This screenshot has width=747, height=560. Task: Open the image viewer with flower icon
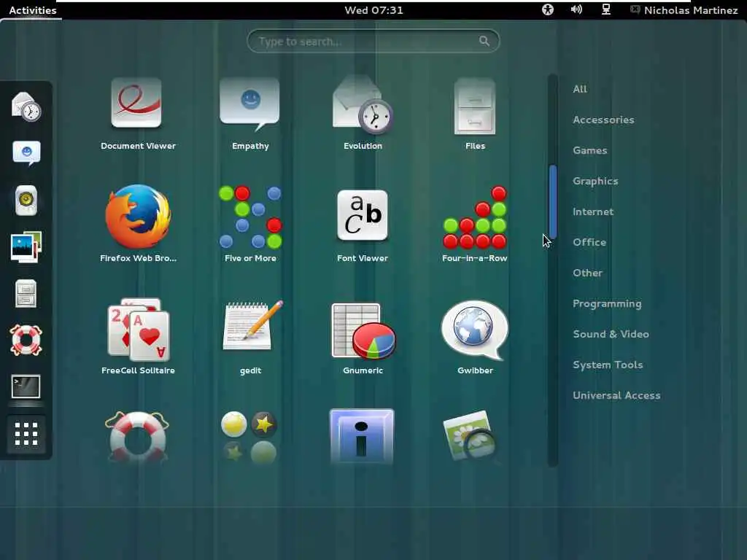coord(472,436)
